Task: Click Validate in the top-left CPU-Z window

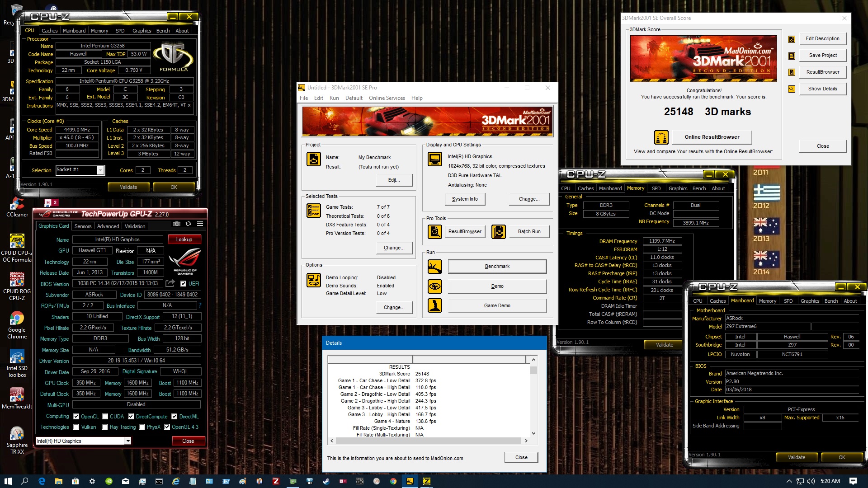Action: point(128,187)
